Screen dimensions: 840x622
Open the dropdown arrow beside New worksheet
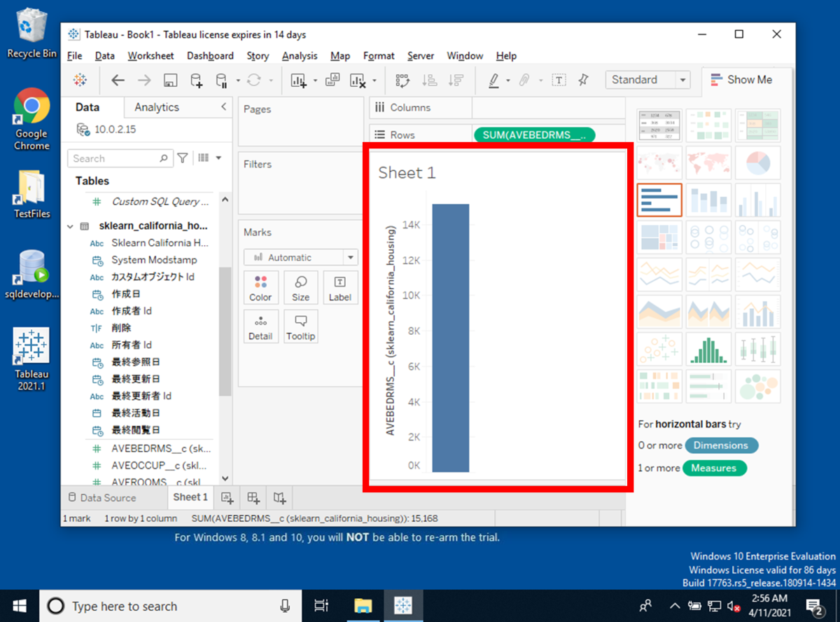[x=315, y=81]
